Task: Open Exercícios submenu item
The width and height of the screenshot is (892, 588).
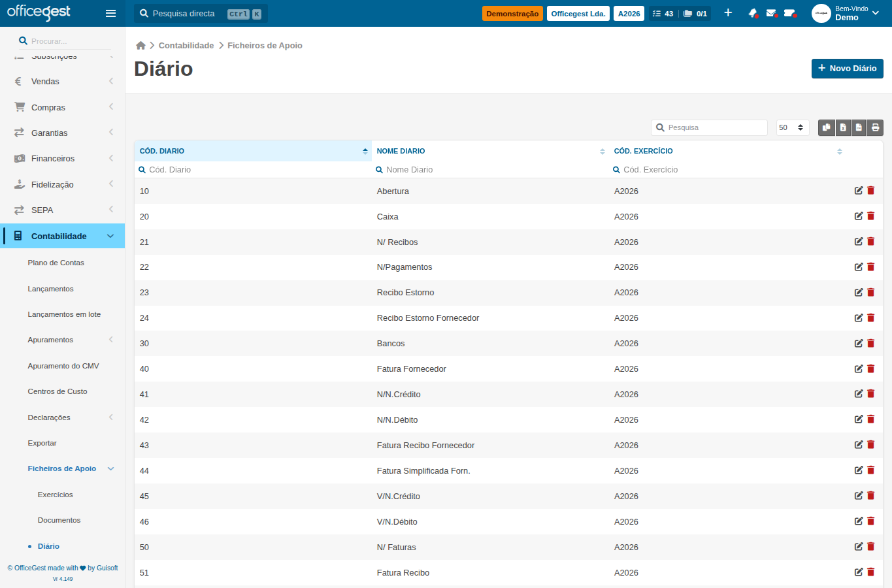Action: coord(56,495)
